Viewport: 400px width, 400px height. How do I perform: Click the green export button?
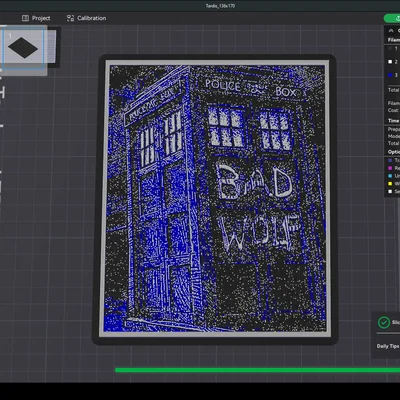[392, 18]
